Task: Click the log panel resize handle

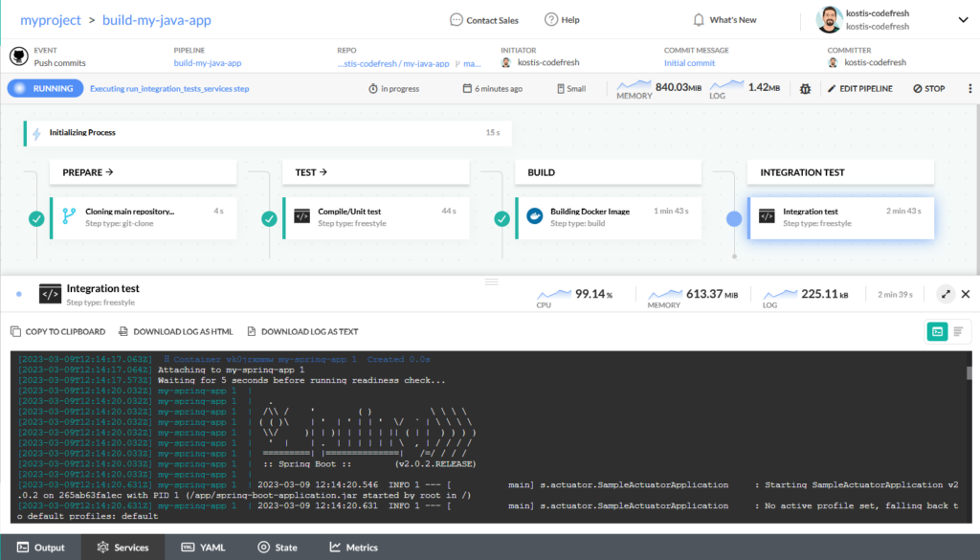Action: [492, 281]
